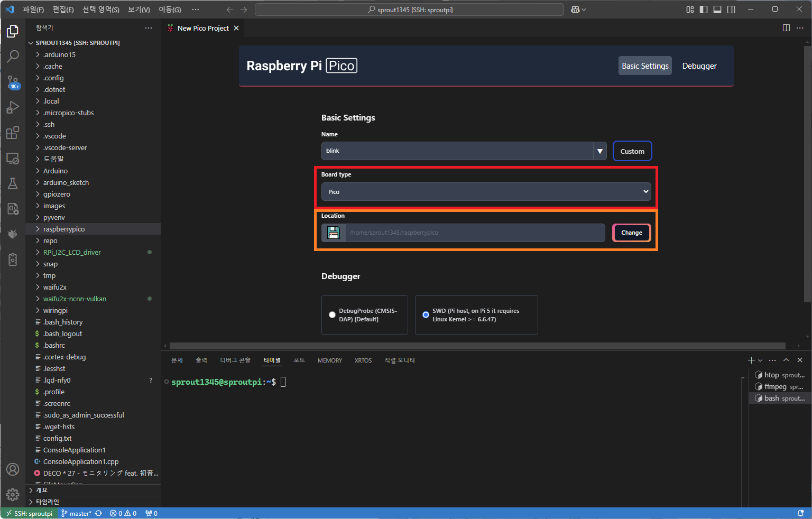Viewport: 812px width, 519px height.
Task: Click the floppy disk location icon
Action: 334,233
